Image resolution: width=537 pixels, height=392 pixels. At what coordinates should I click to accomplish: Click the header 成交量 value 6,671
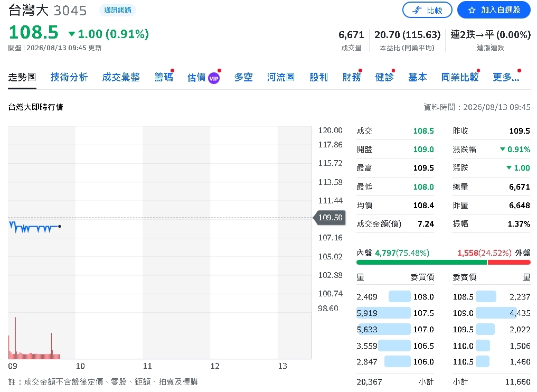(x=351, y=35)
